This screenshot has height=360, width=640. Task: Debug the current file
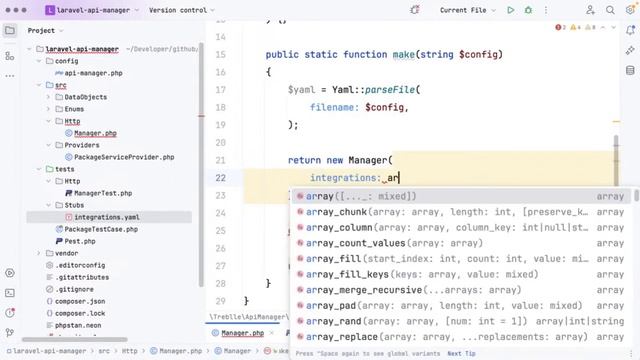[x=528, y=10]
